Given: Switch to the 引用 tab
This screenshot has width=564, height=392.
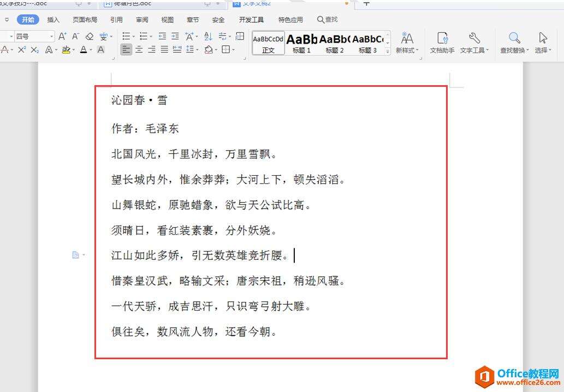Looking at the screenshot, I should pyautogui.click(x=116, y=20).
